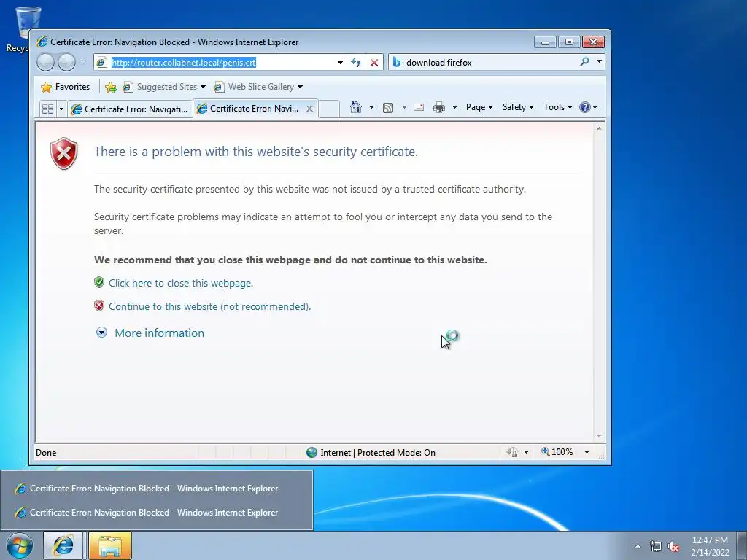
Task: Open the tab list dropdown arrow
Action: 61,109
